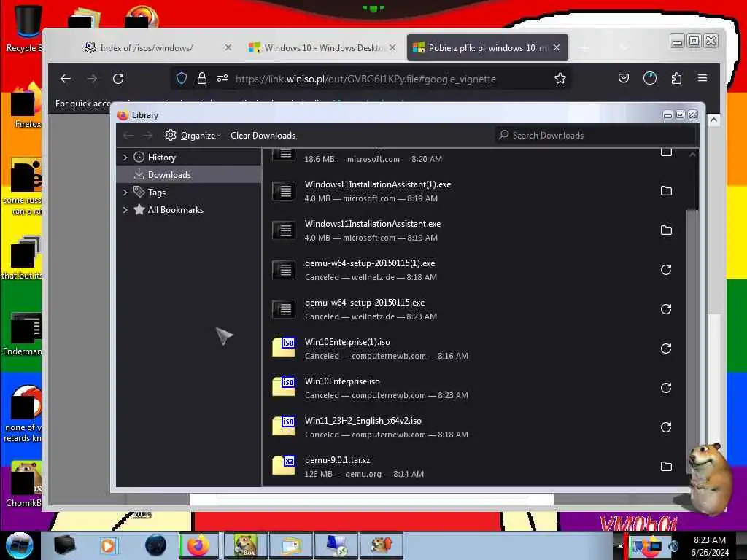The height and width of the screenshot is (560, 747).
Task: Expand the Tags tree node
Action: [125, 192]
